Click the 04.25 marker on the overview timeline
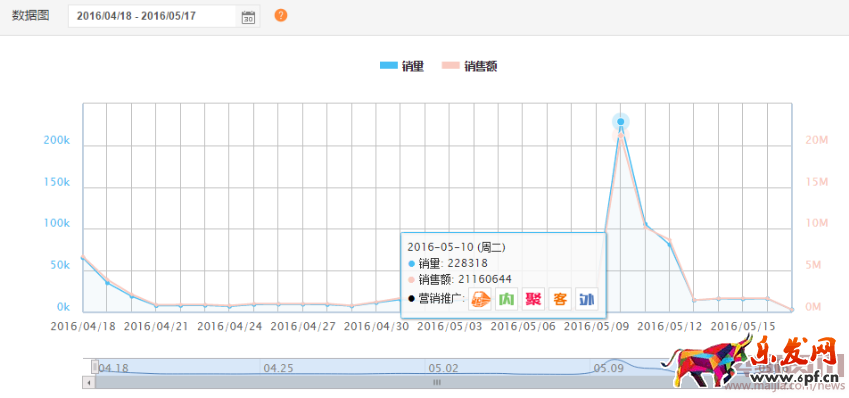Screen dimensions: 849x398 (278, 368)
